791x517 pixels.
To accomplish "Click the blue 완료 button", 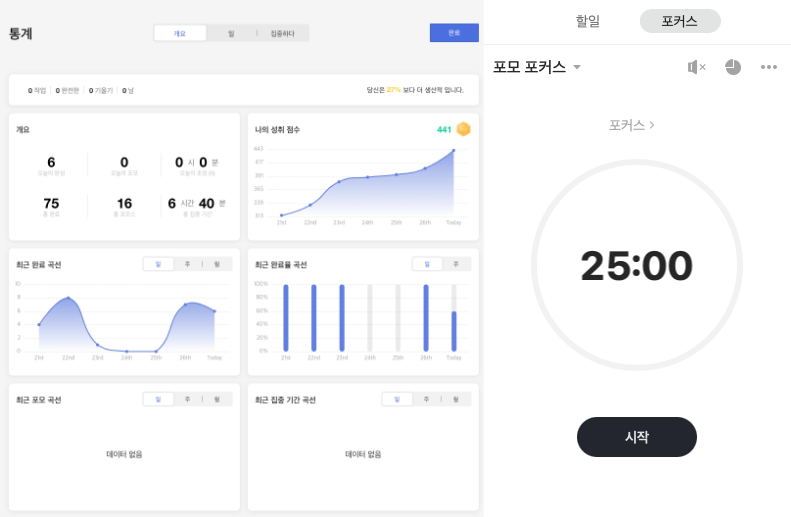I will tap(454, 33).
